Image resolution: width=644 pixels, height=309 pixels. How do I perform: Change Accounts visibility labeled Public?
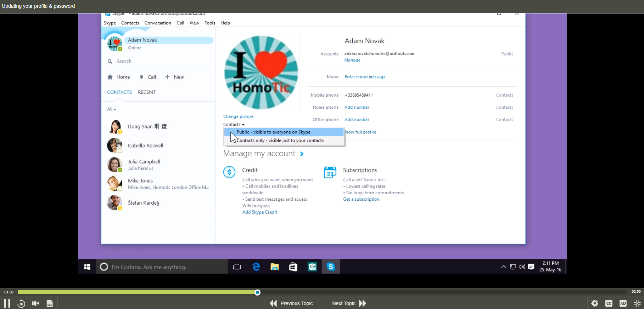507,54
